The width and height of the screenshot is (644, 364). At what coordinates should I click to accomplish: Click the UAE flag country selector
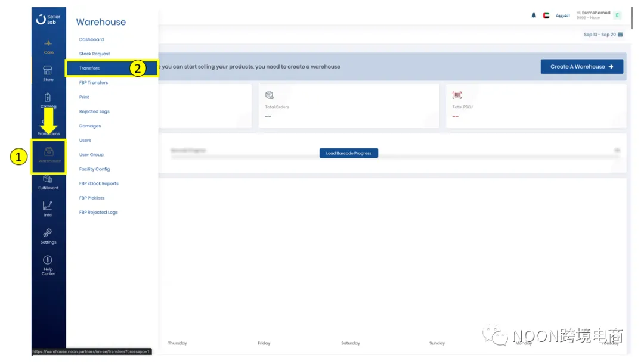click(546, 15)
